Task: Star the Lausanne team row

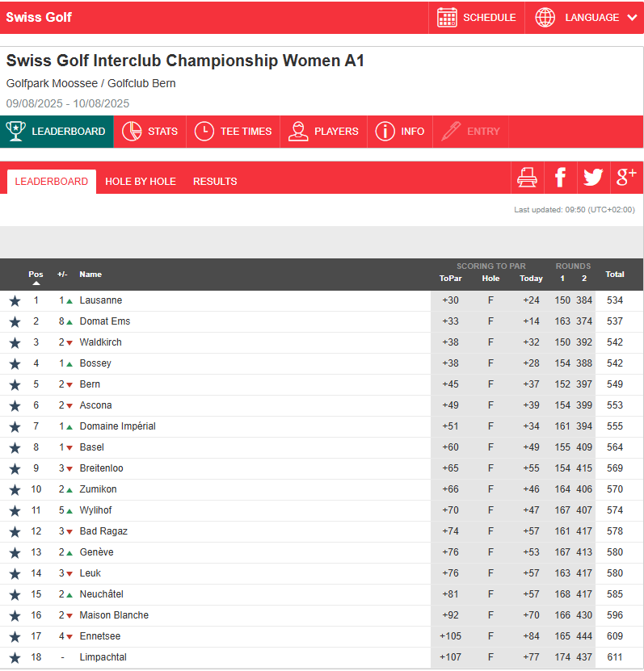Action: (x=15, y=301)
